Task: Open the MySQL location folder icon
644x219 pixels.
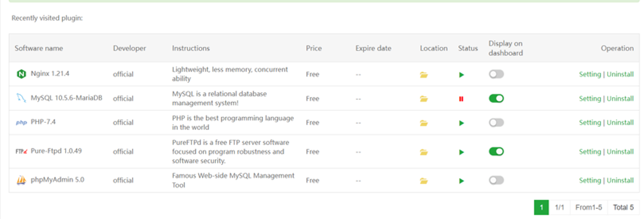Action: [x=424, y=99]
